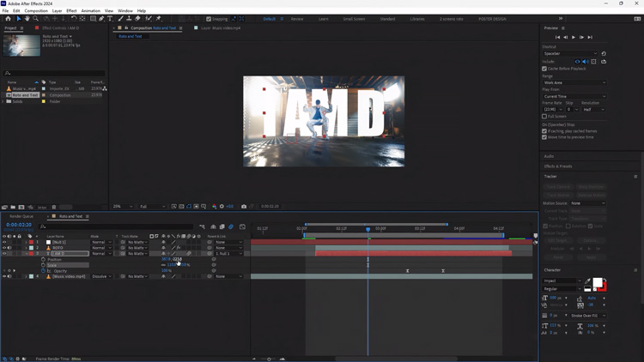Toggle hide shy layers in timeline

pyautogui.click(x=213, y=226)
